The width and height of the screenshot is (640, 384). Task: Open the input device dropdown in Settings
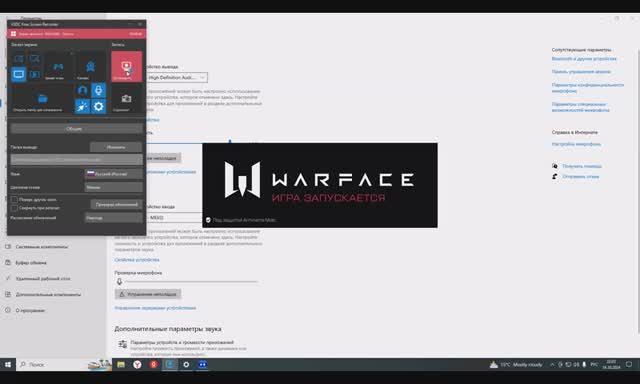coord(174,218)
